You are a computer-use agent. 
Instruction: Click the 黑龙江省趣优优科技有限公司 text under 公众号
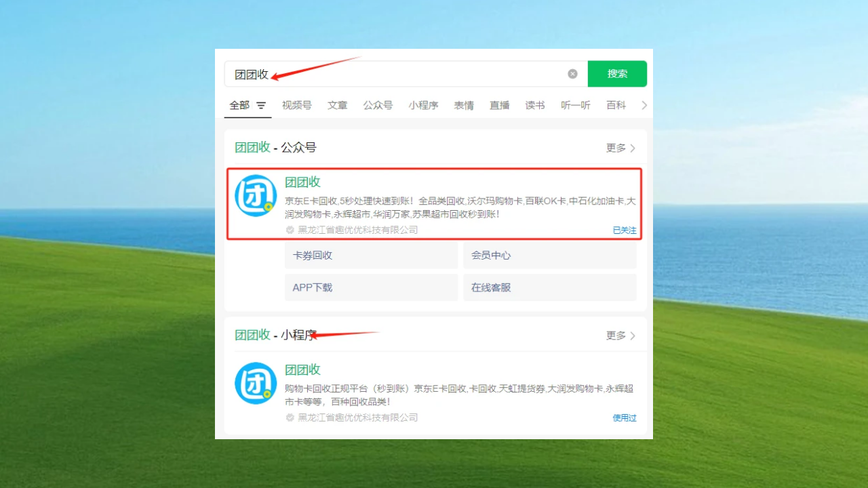[x=358, y=230]
